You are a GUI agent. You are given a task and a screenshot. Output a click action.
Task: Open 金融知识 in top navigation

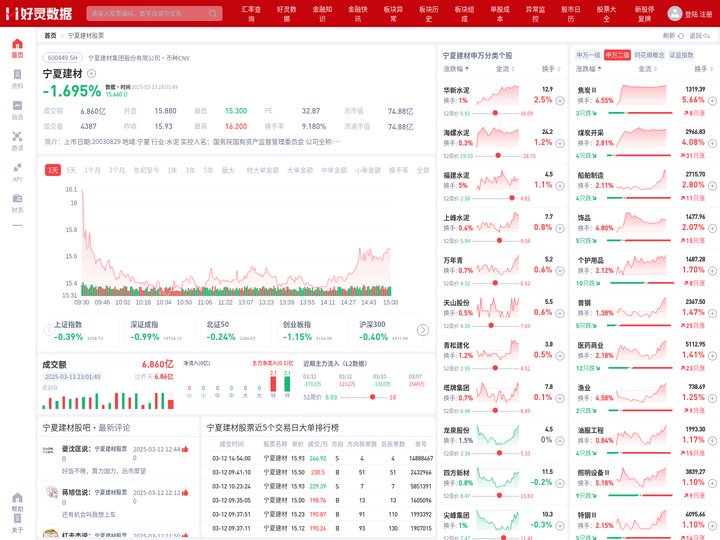tap(322, 14)
